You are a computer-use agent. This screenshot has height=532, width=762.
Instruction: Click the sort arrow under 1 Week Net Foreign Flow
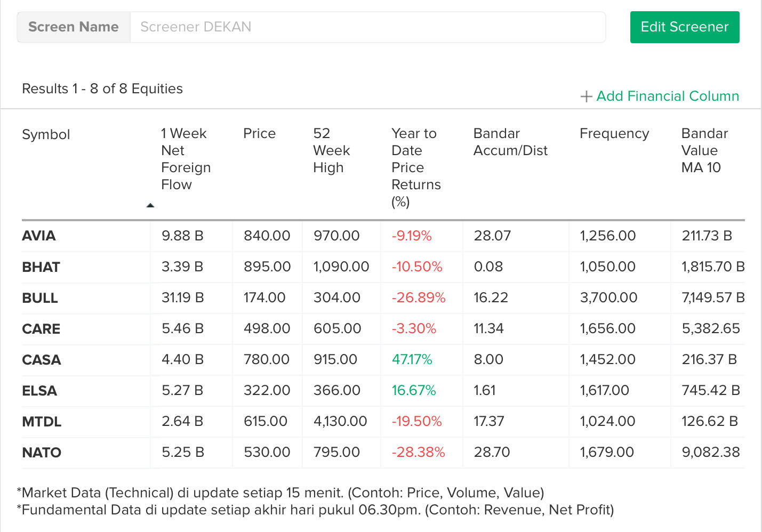click(151, 204)
